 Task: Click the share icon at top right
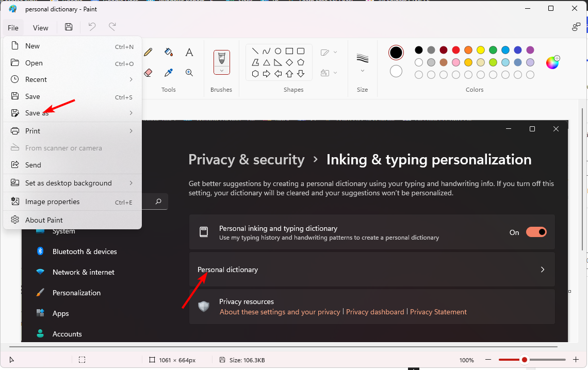pos(576,27)
